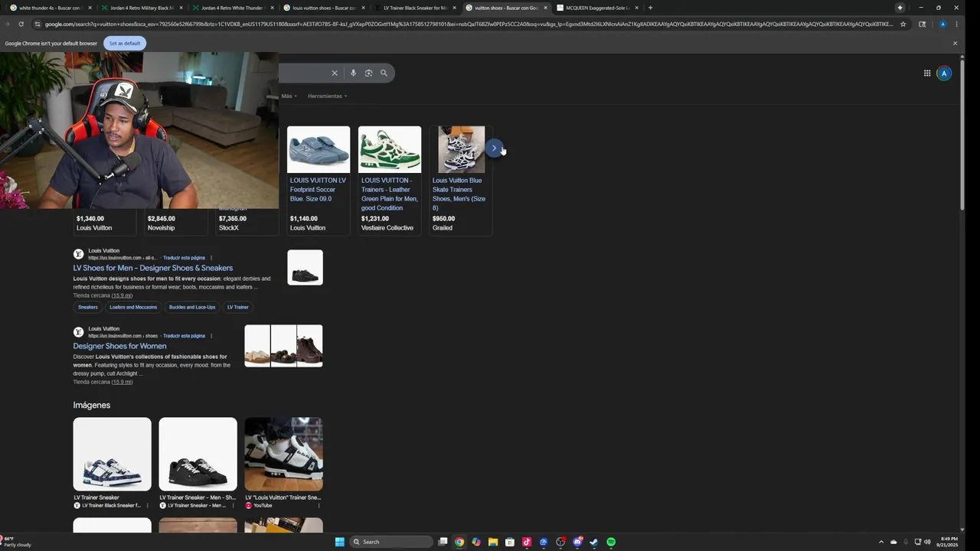
Task: Click the Buckles and Lace-Ups chip
Action: click(x=192, y=307)
